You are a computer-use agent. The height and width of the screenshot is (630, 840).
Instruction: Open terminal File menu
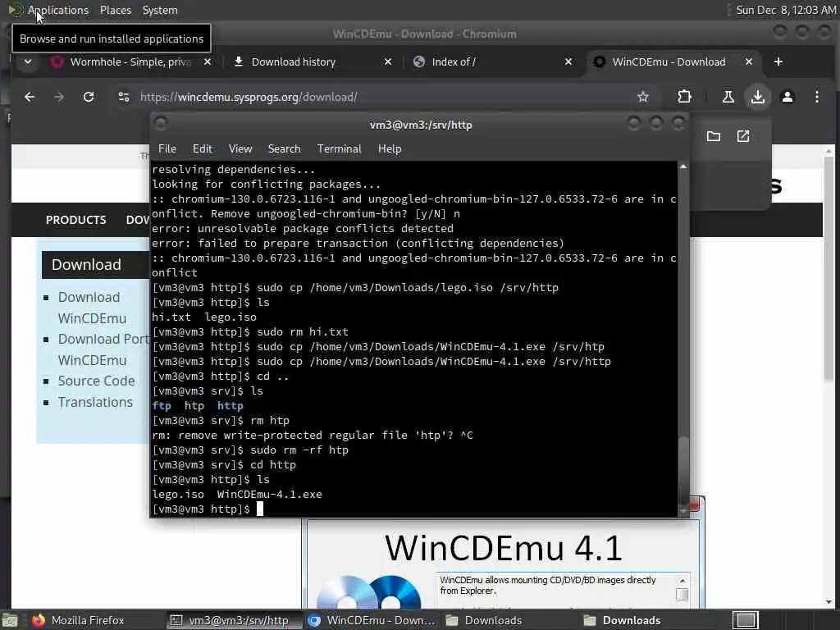(x=167, y=149)
